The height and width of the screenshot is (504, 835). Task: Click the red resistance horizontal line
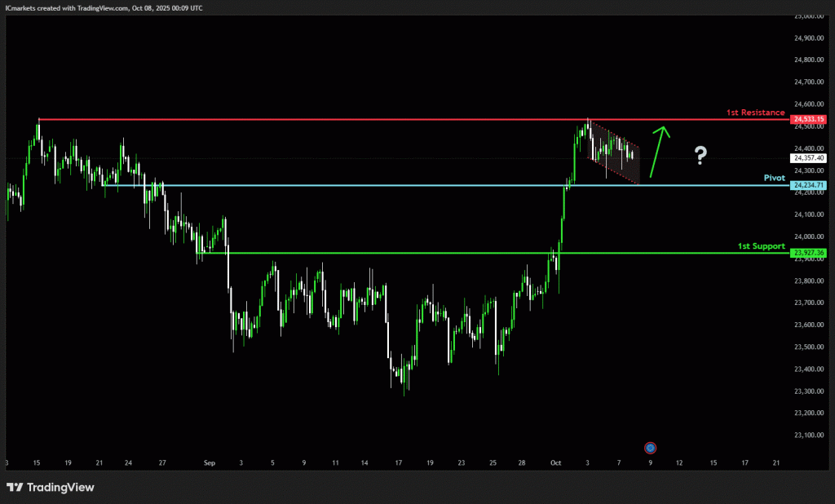(326, 120)
